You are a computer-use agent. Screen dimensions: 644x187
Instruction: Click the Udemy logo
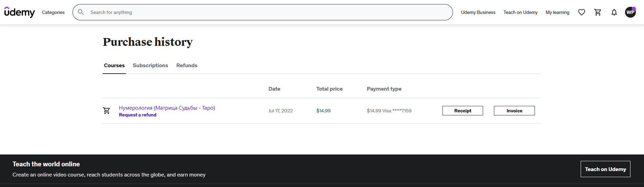[x=19, y=12]
